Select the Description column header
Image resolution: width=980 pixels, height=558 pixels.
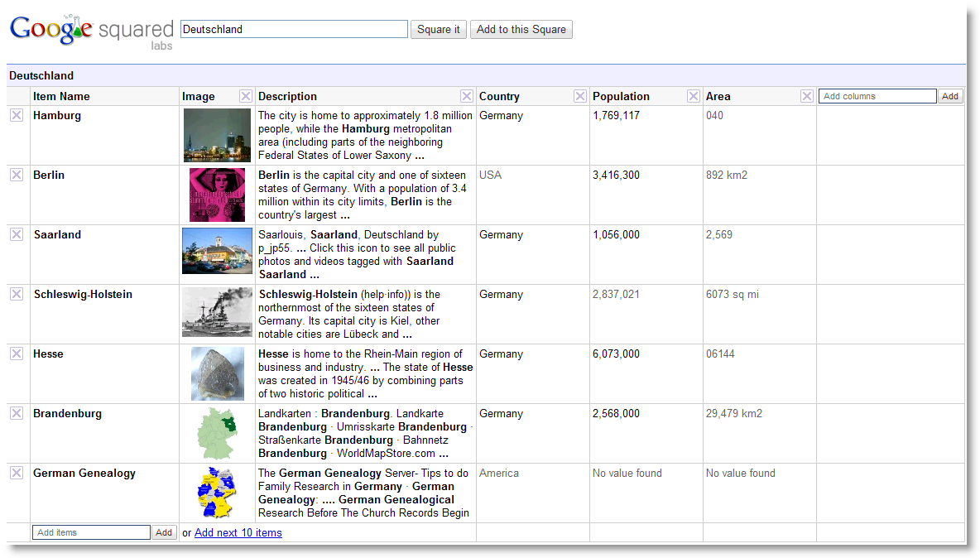(287, 96)
